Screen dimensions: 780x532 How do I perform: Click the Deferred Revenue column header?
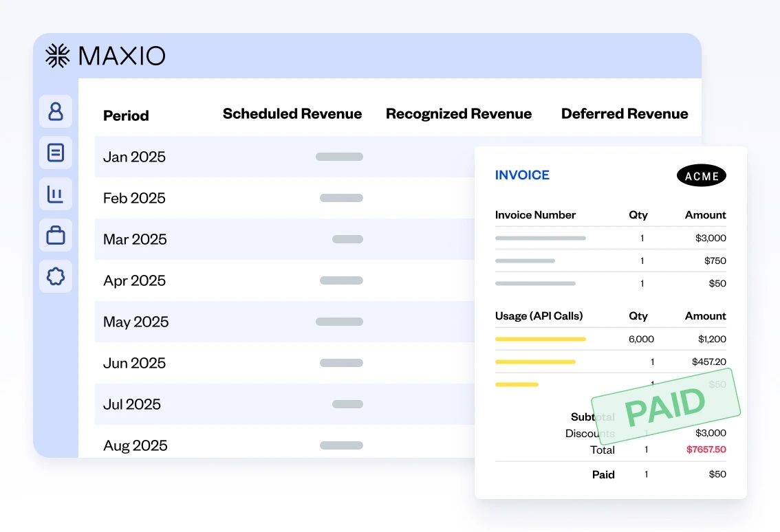click(x=625, y=114)
